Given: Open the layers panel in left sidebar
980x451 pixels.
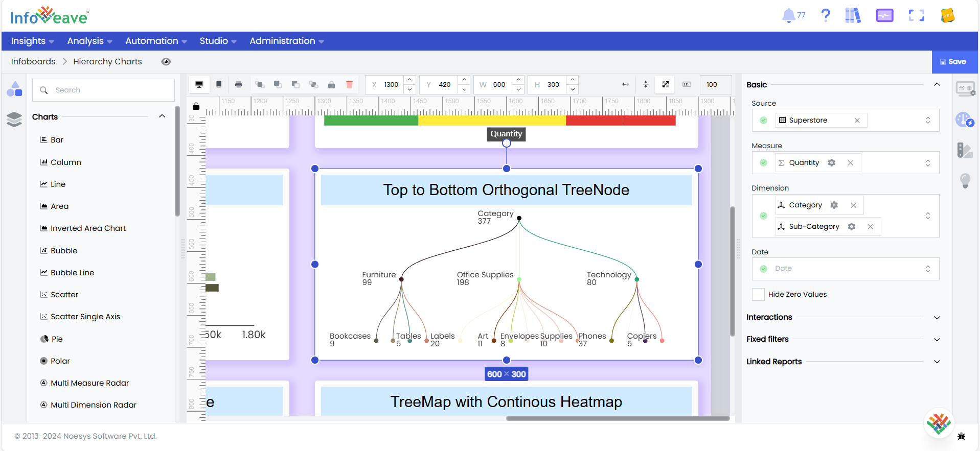Looking at the screenshot, I should point(14,119).
